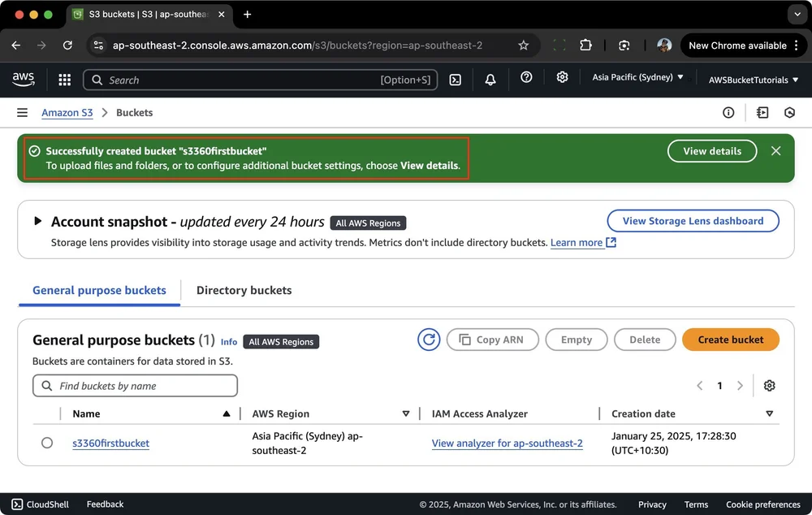This screenshot has height=515, width=812.
Task: Toggle the S3 side navigation hamburger menu
Action: pyautogui.click(x=22, y=112)
